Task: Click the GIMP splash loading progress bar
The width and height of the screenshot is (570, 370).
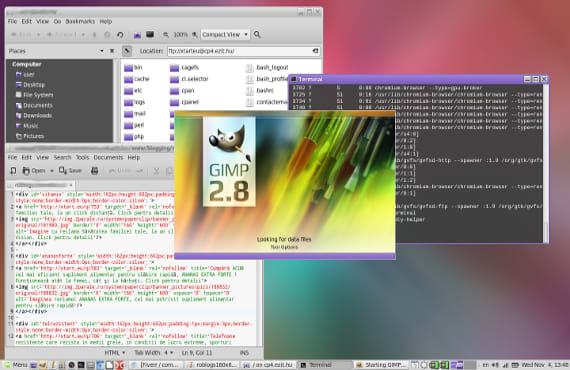Action: pos(285,256)
